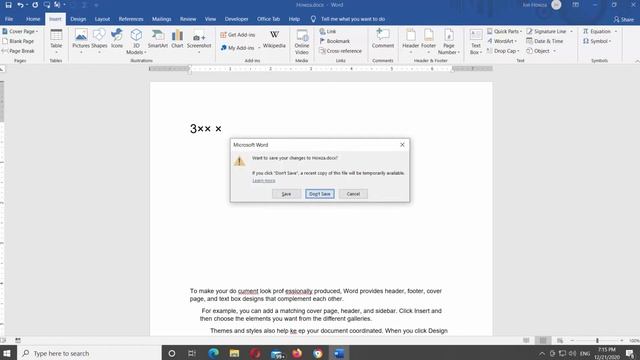Image resolution: width=640 pixels, height=360 pixels.
Task: Open the Pictures insert tool
Action: pyautogui.click(x=81, y=41)
